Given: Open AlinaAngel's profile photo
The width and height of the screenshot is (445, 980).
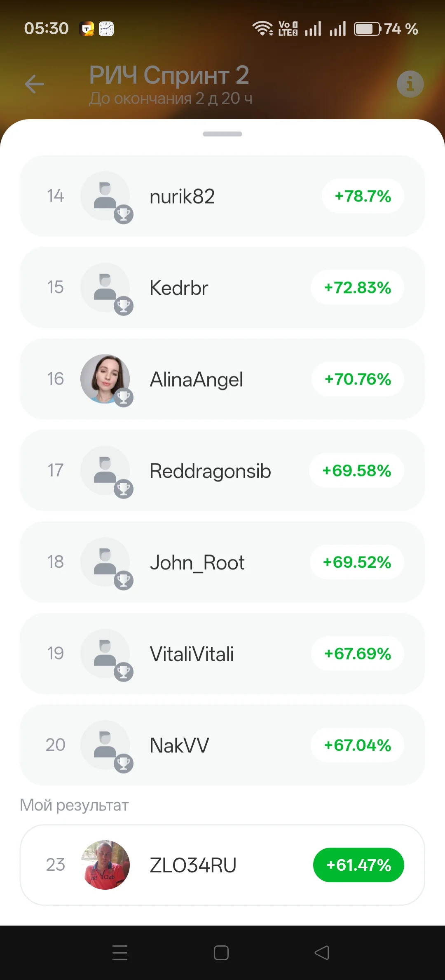Looking at the screenshot, I should click(x=105, y=379).
